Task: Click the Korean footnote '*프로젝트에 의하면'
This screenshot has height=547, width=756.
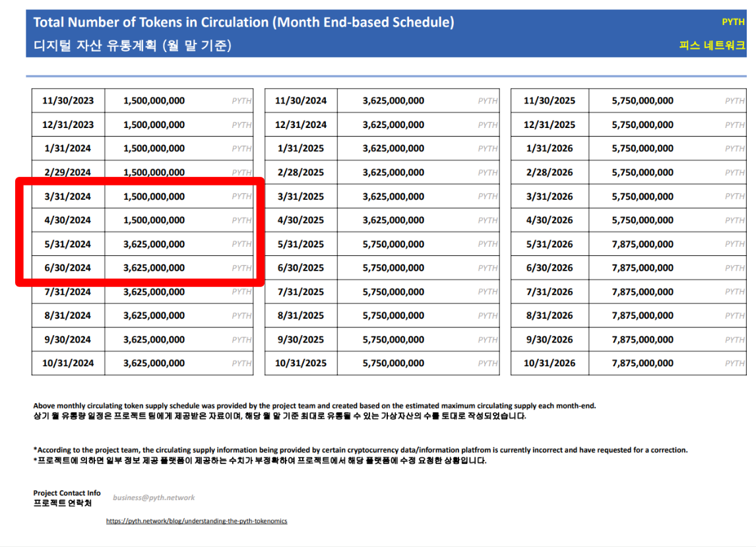Action: 260,461
